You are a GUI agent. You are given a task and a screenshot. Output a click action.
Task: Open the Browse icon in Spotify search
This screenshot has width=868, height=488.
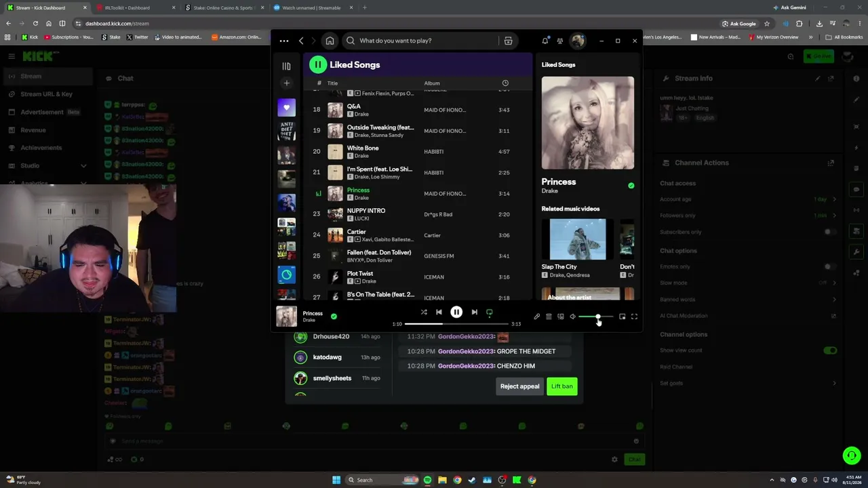508,41
